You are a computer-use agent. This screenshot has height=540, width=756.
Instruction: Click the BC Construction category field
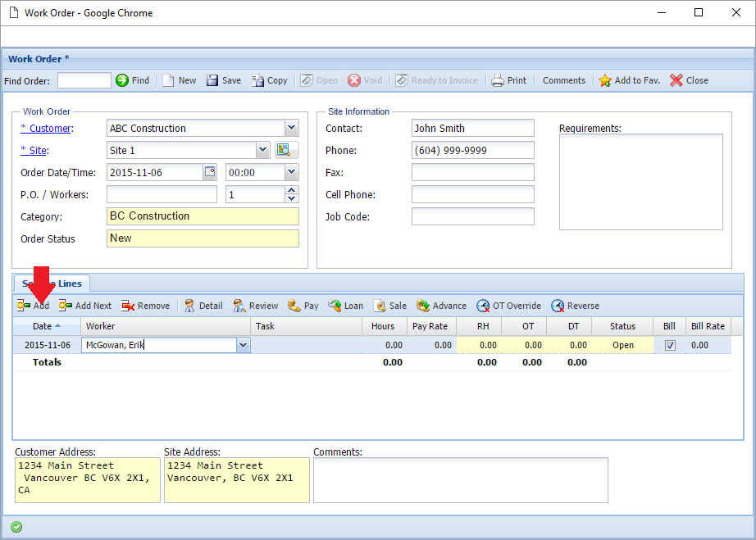tap(203, 216)
